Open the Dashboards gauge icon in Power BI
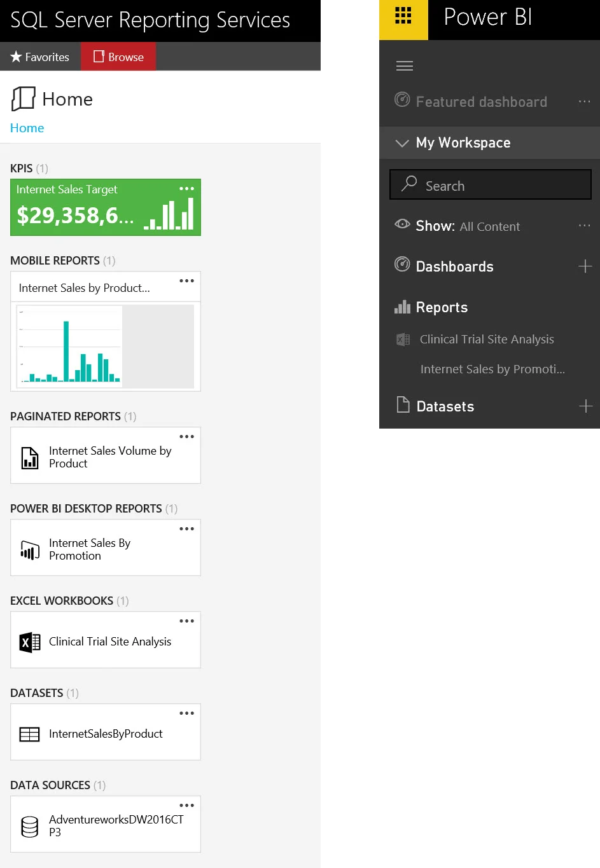This screenshot has width=600, height=868. pos(402,266)
